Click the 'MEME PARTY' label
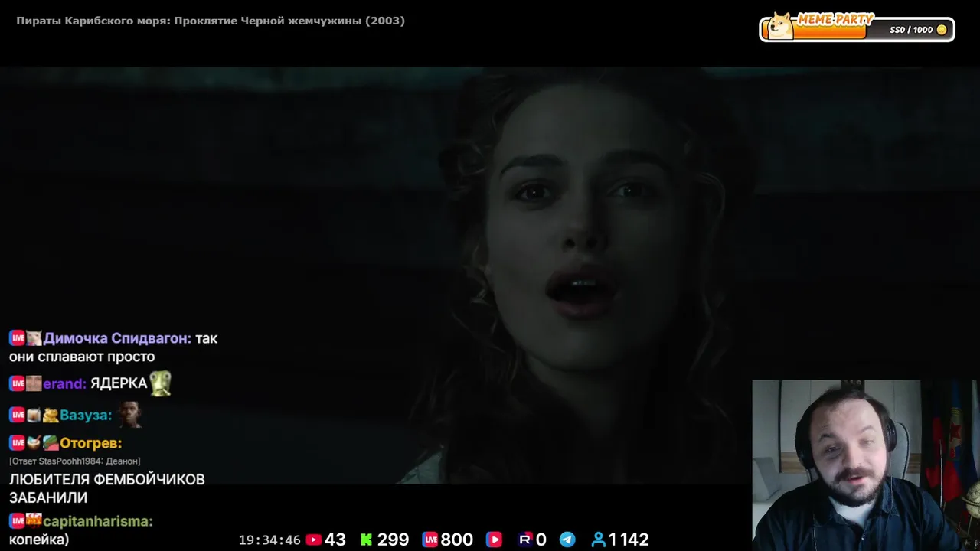This screenshot has width=980, height=551. pos(835,19)
